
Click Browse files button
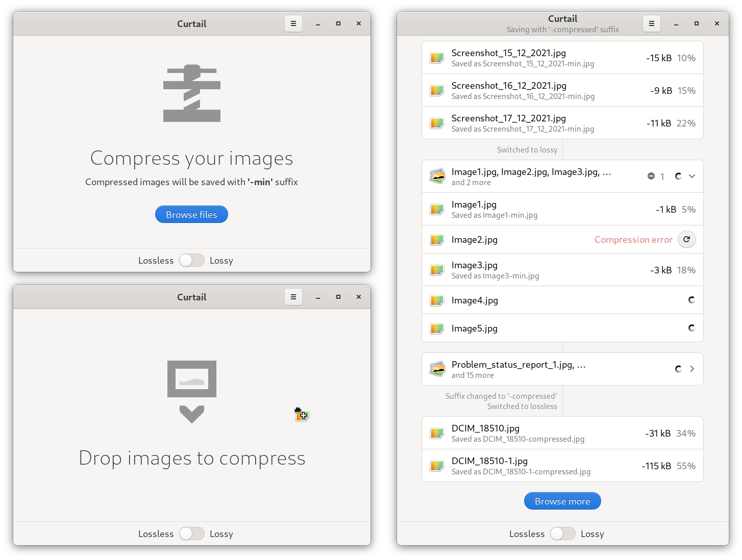pyautogui.click(x=191, y=214)
